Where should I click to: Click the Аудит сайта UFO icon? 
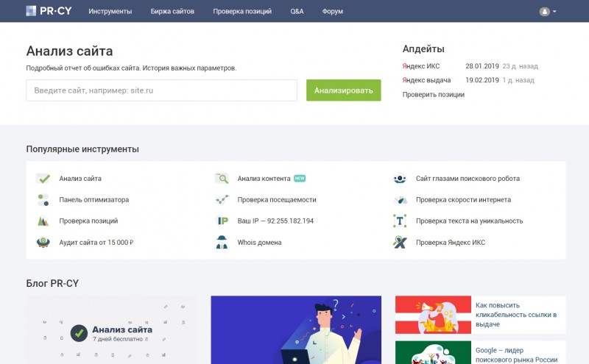pyautogui.click(x=43, y=243)
